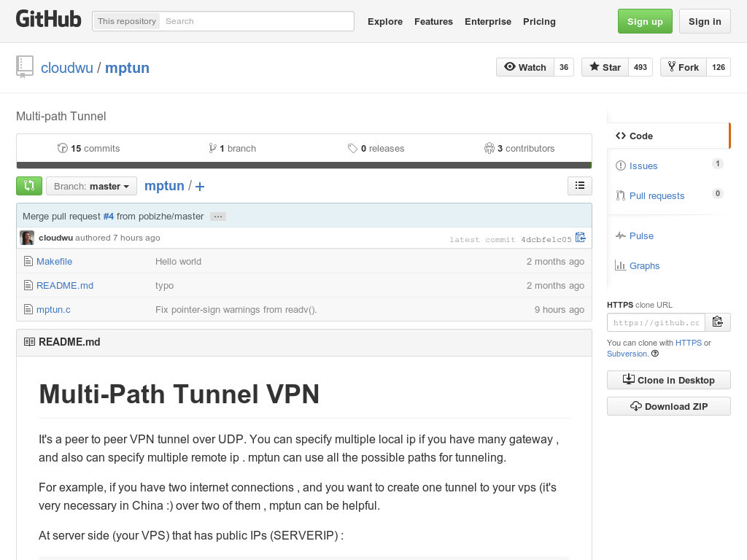The width and height of the screenshot is (747, 560).
Task: Click cloudwu avatar thumbnail
Action: click(x=27, y=238)
